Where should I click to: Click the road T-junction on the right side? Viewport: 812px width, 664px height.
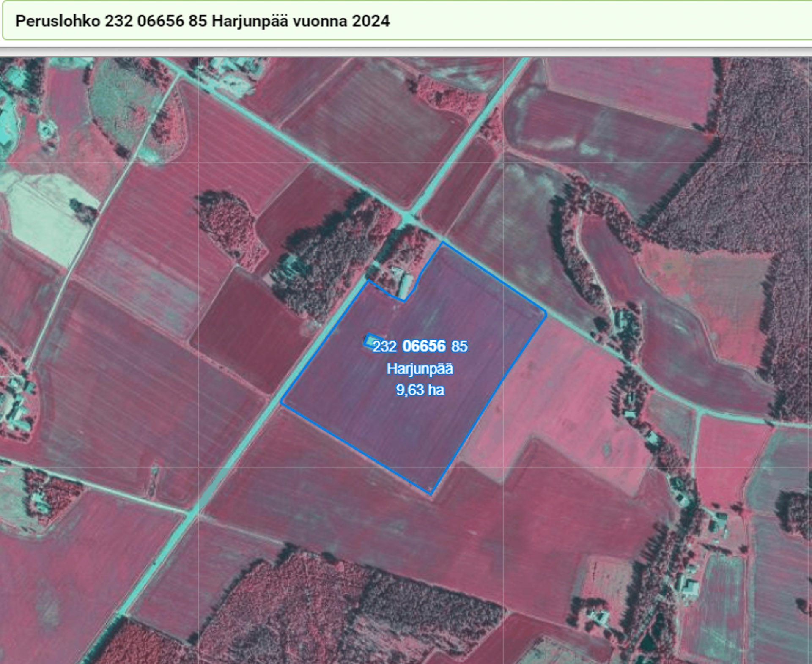(700, 412)
